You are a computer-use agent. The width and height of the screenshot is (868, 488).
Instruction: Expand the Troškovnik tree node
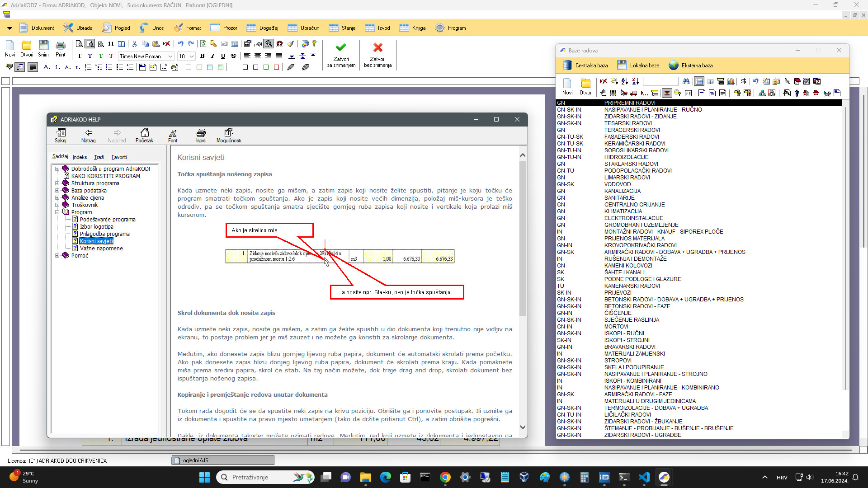click(x=57, y=205)
